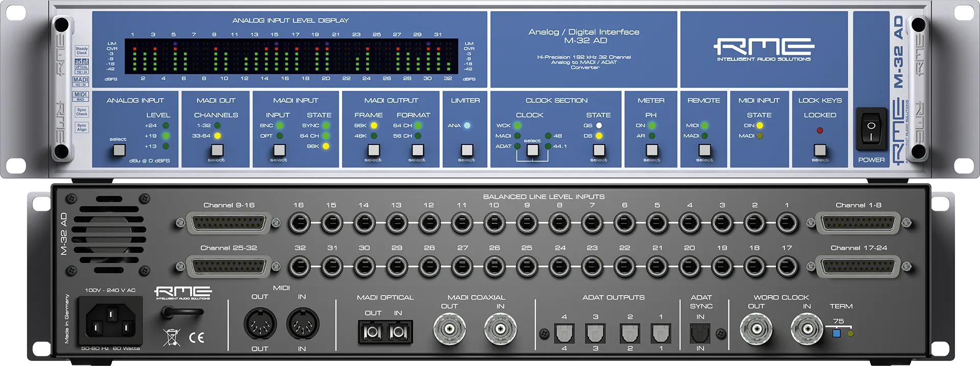Click balanced line input jack 1

tap(787, 223)
